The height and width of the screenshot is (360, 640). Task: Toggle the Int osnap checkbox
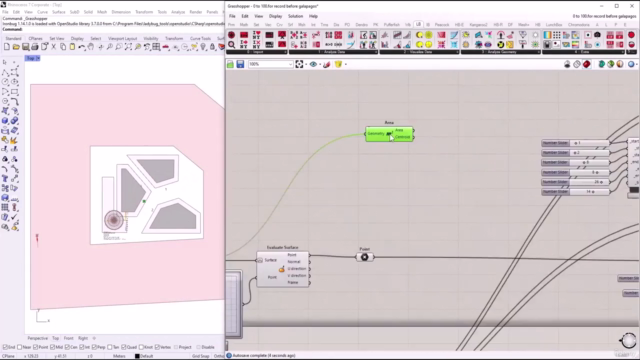click(x=82, y=347)
